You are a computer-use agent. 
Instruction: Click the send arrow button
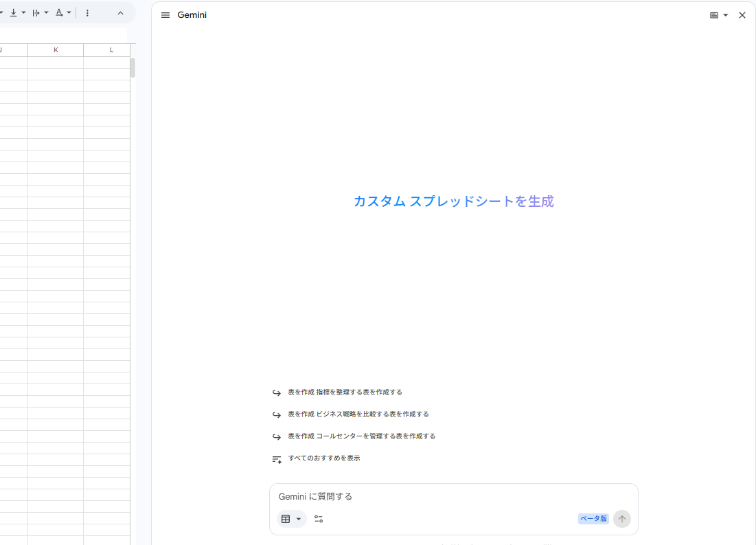point(622,519)
